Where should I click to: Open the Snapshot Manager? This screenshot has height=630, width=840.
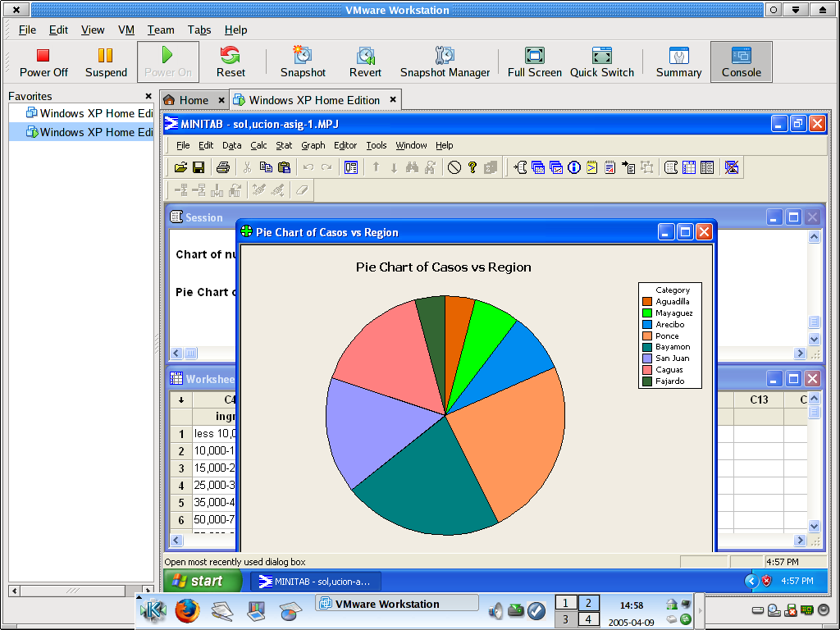tap(445, 62)
